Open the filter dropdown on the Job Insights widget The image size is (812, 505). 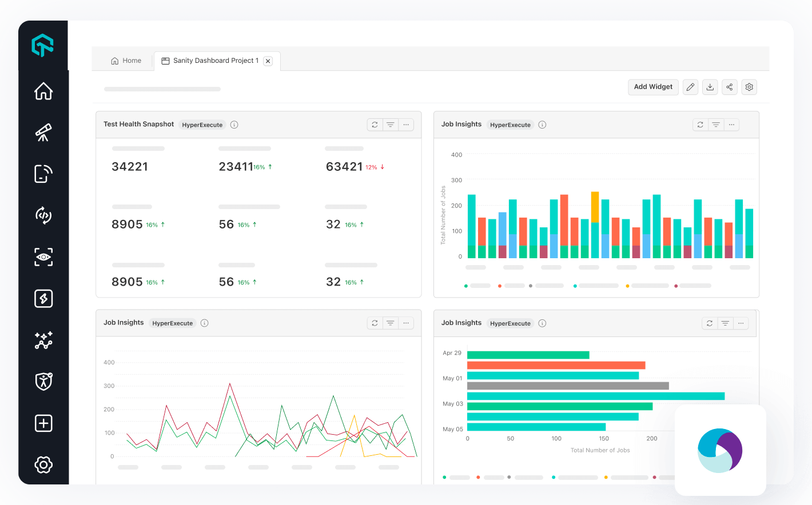coord(716,124)
